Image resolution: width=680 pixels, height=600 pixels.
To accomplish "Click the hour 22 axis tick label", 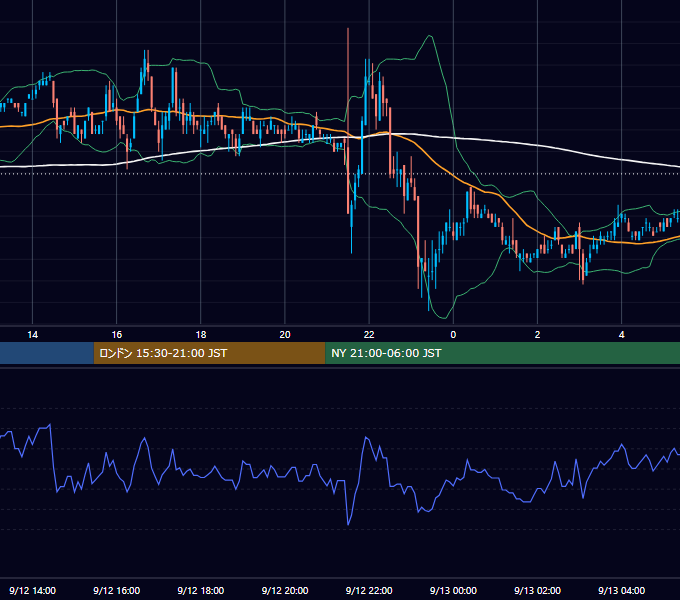I will (369, 335).
